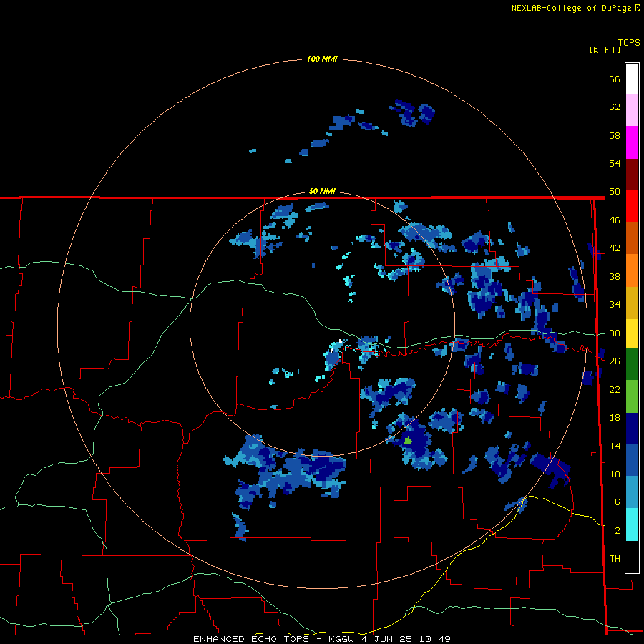Click the navy blue legend swatch
The height and width of the screenshot is (644, 644).
[632, 429]
